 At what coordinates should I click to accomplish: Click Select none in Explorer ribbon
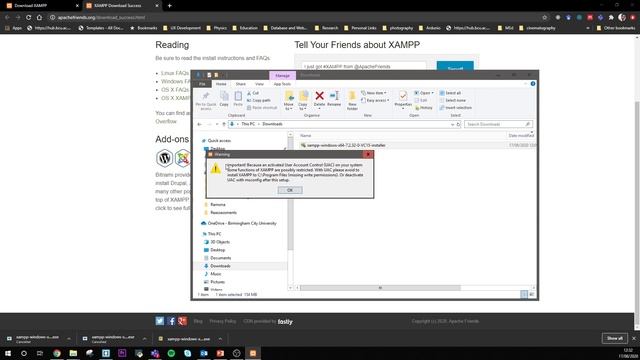click(453, 100)
